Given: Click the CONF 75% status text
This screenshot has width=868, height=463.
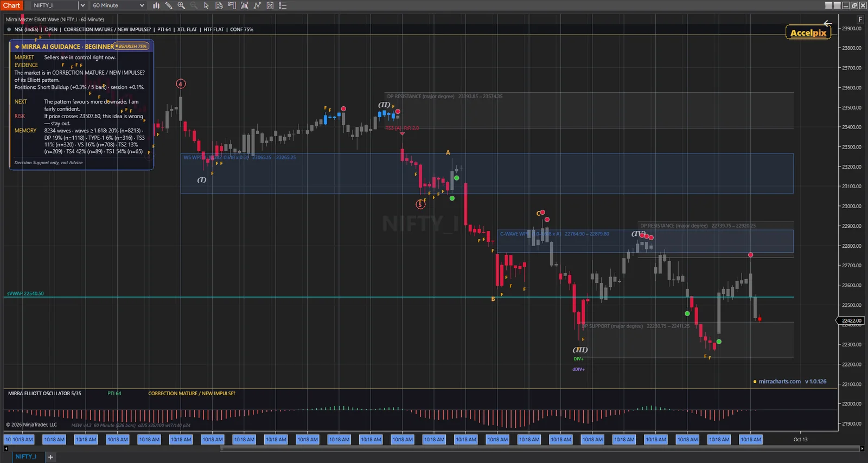Looking at the screenshot, I should [x=241, y=29].
